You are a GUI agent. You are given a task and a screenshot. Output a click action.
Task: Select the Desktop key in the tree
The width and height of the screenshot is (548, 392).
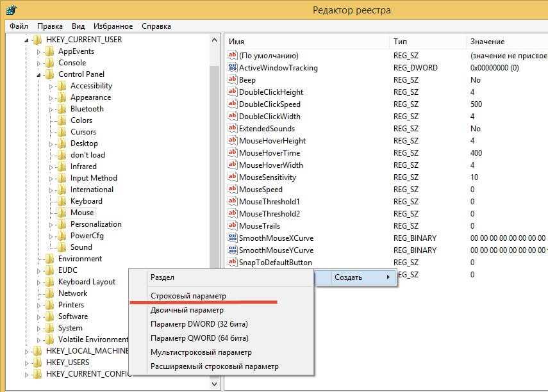pyautogui.click(x=84, y=143)
